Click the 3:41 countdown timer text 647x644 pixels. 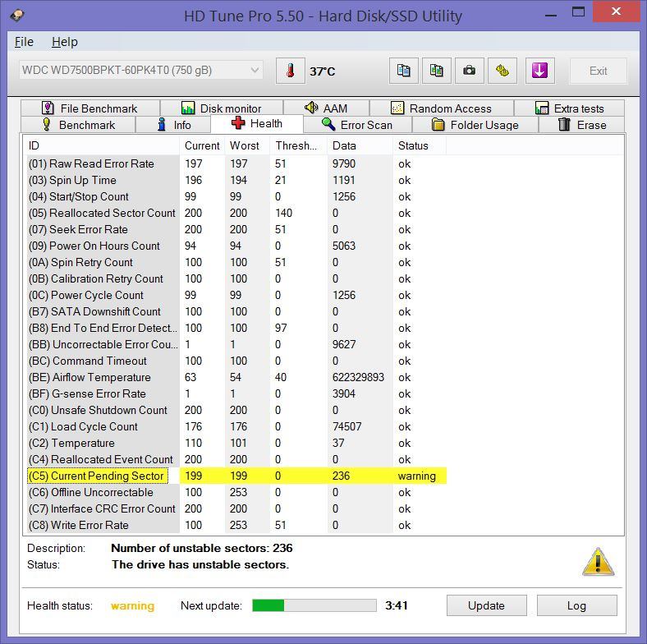coord(396,605)
